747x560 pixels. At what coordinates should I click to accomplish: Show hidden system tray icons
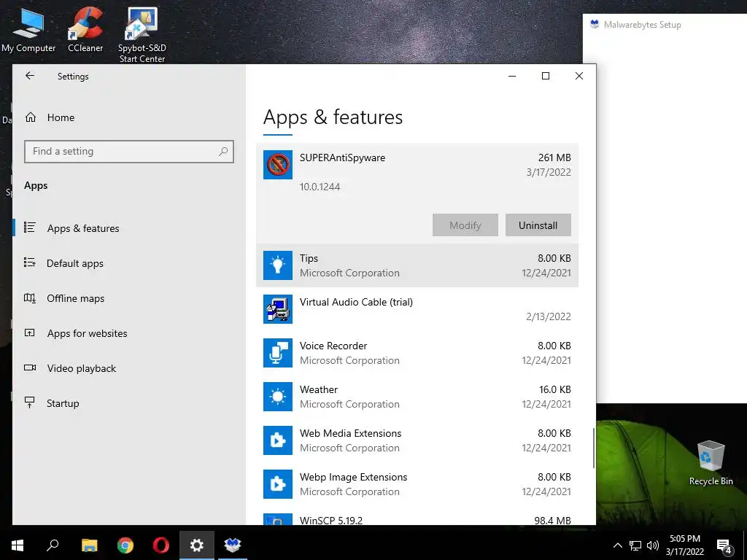pos(617,545)
